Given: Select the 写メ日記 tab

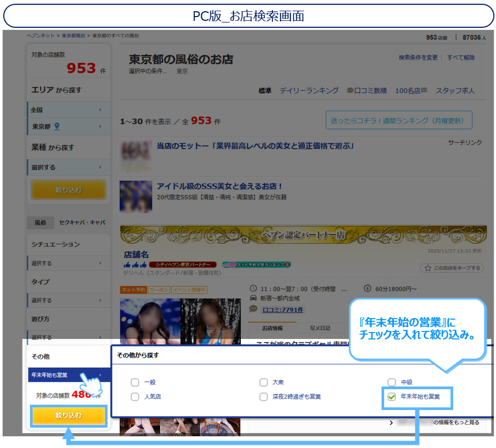Looking at the screenshot, I should pyautogui.click(x=320, y=328).
